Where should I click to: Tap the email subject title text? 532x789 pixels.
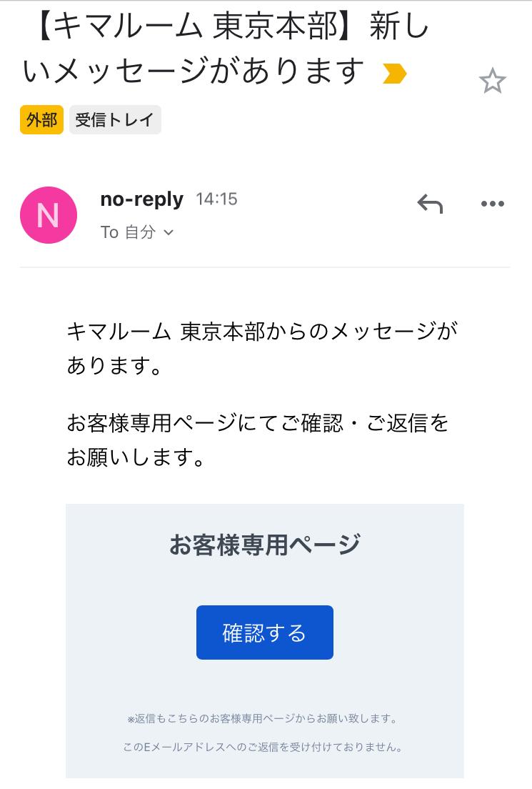[x=225, y=49]
